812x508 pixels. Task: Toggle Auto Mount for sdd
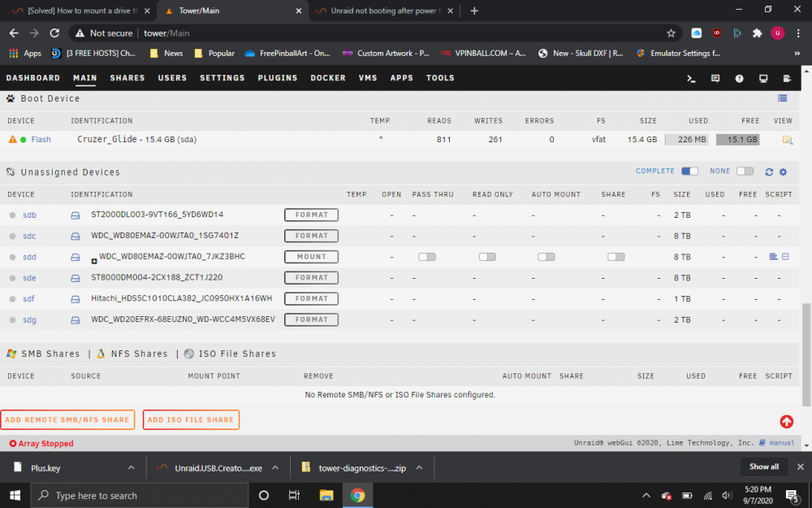546,257
